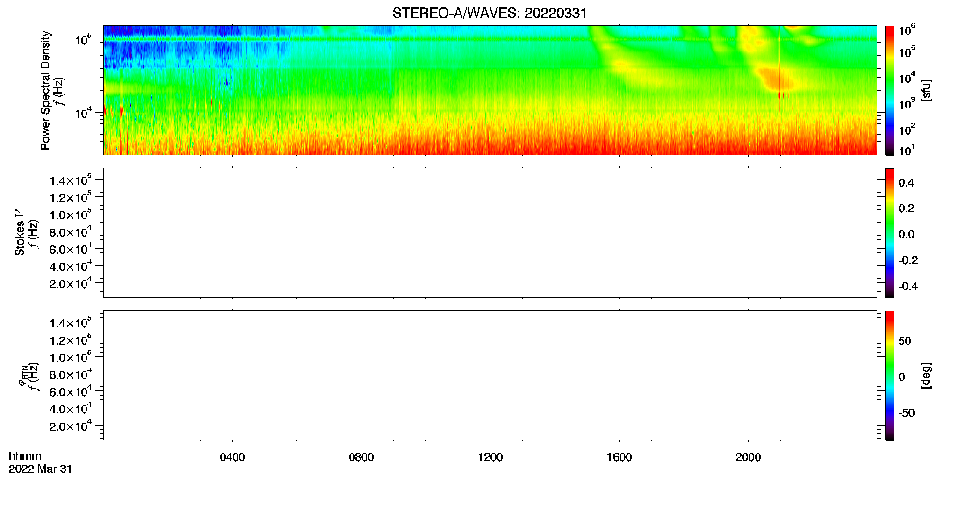Image resolution: width=980 pixels, height=505 pixels.
Task: Click the 0.4 tick on Stokes colorbar
Action: (906, 183)
